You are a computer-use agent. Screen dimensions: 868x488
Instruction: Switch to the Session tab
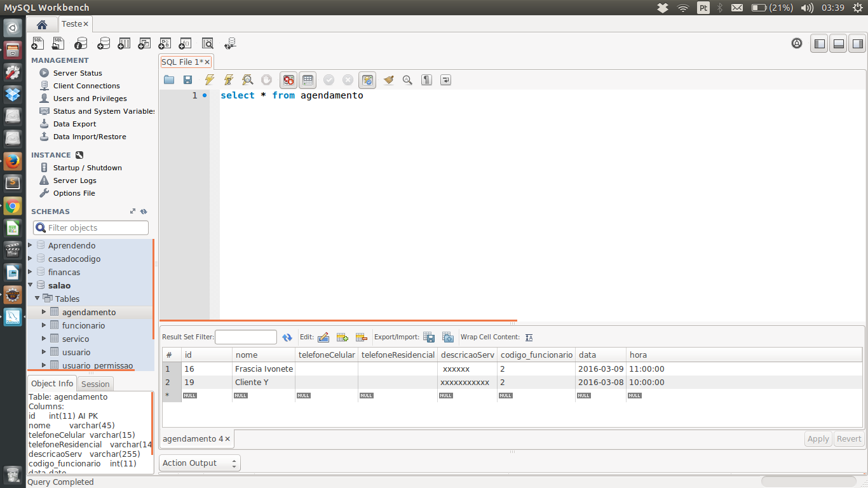(95, 384)
